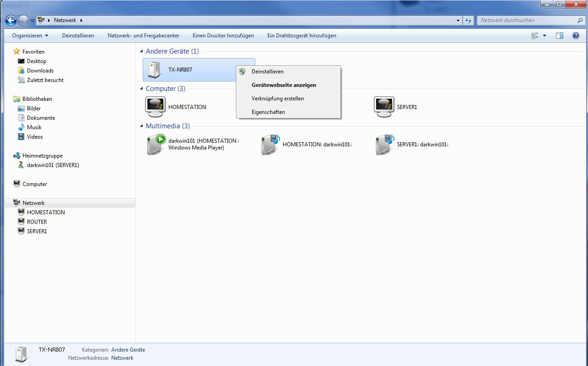Image resolution: width=588 pixels, height=366 pixels.
Task: Select the SERVER1: darkwin101 media server icon
Action: click(385, 145)
